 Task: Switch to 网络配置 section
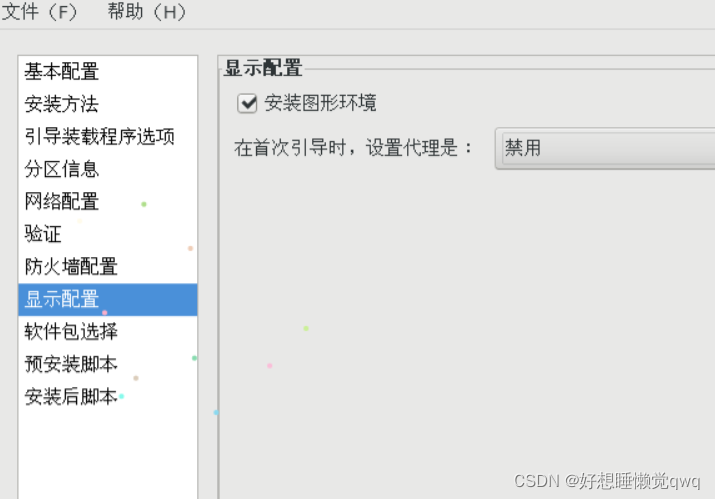tap(108, 202)
